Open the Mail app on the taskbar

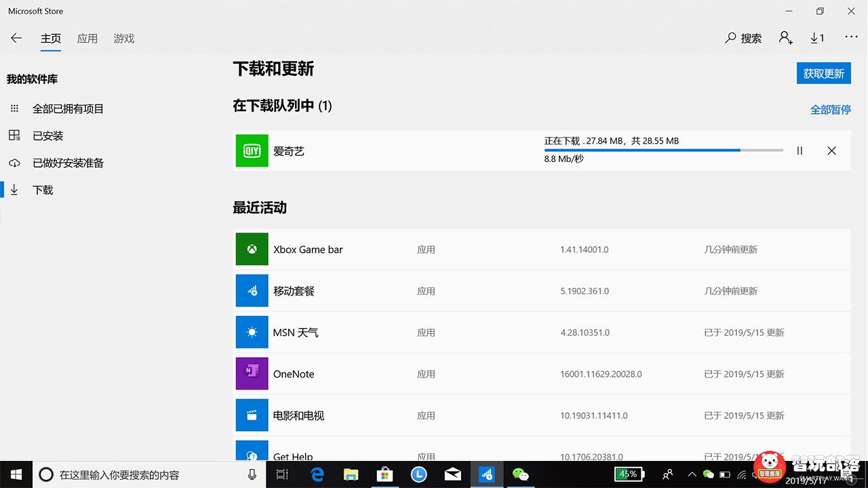452,474
